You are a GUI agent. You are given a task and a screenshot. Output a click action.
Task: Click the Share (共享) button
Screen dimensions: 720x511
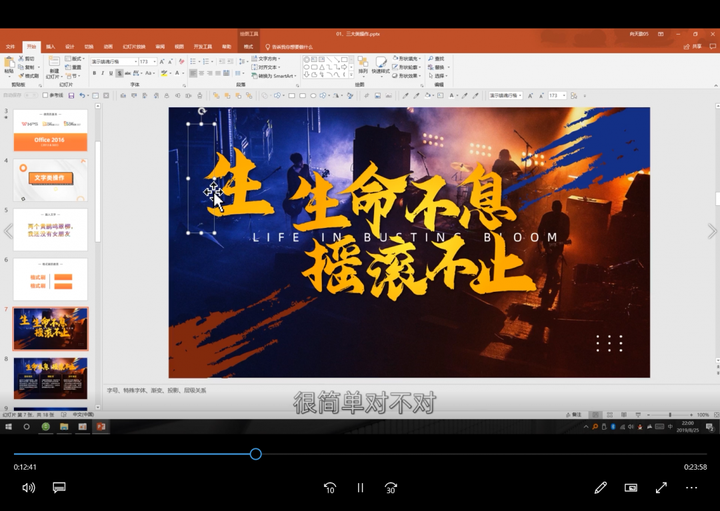click(x=693, y=47)
